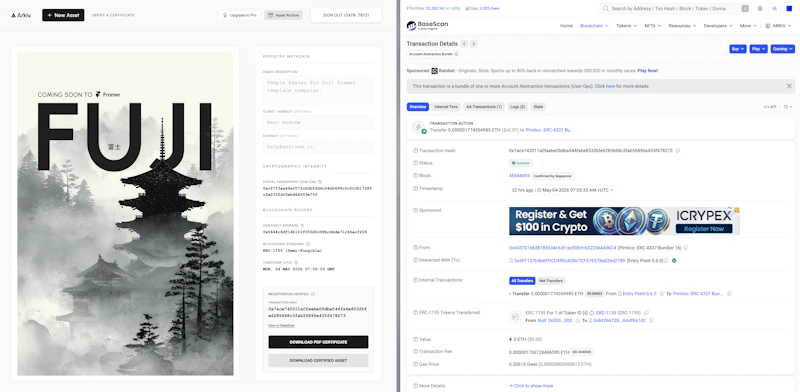800x392 pixels.
Task: Switch to the Internal Txns tab
Action: click(x=446, y=107)
